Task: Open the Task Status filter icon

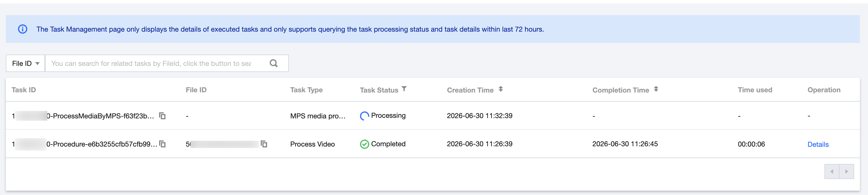Action: 404,89
